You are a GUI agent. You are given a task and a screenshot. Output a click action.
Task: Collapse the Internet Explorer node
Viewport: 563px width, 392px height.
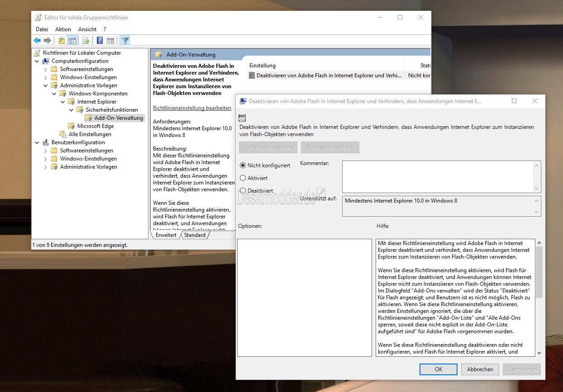point(63,102)
